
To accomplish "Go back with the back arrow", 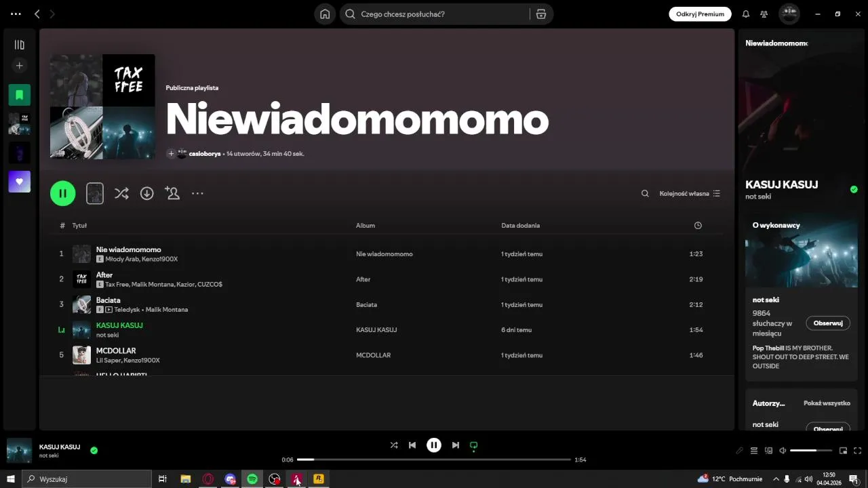I will pyautogui.click(x=37, y=14).
